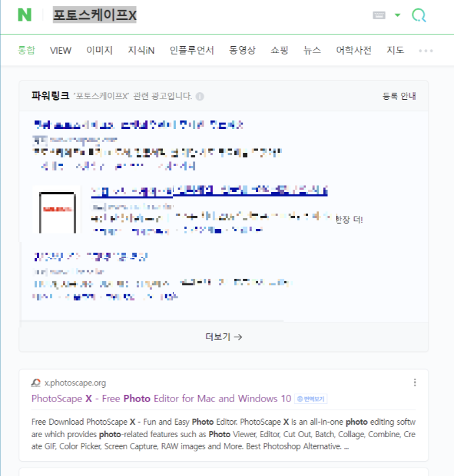
Task: Click 더보기 to show more ads
Action: coord(224,337)
